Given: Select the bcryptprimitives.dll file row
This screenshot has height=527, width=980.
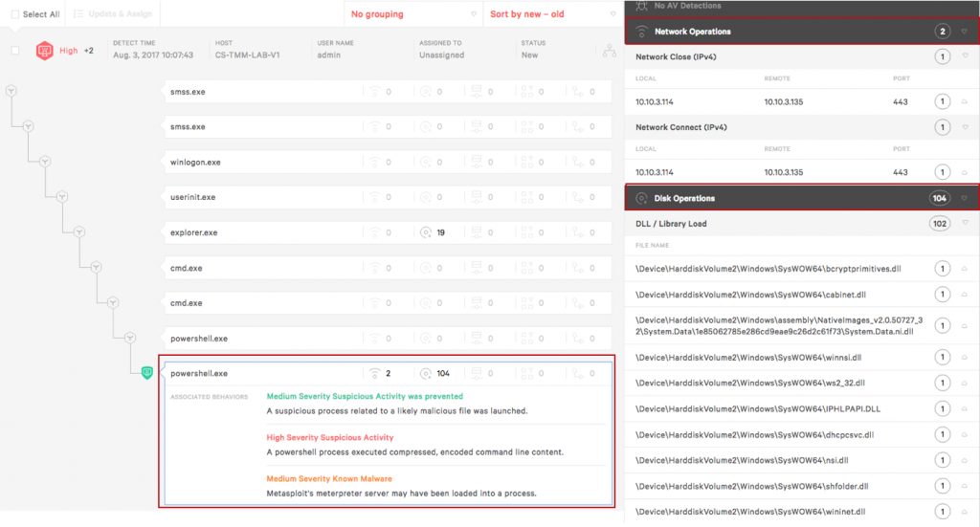Looking at the screenshot, I should point(802,269).
